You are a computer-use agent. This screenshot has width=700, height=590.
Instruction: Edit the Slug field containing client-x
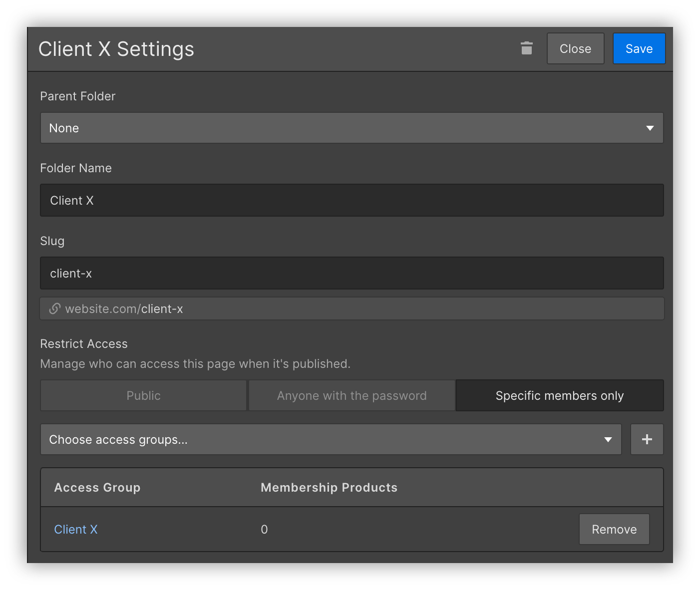352,273
